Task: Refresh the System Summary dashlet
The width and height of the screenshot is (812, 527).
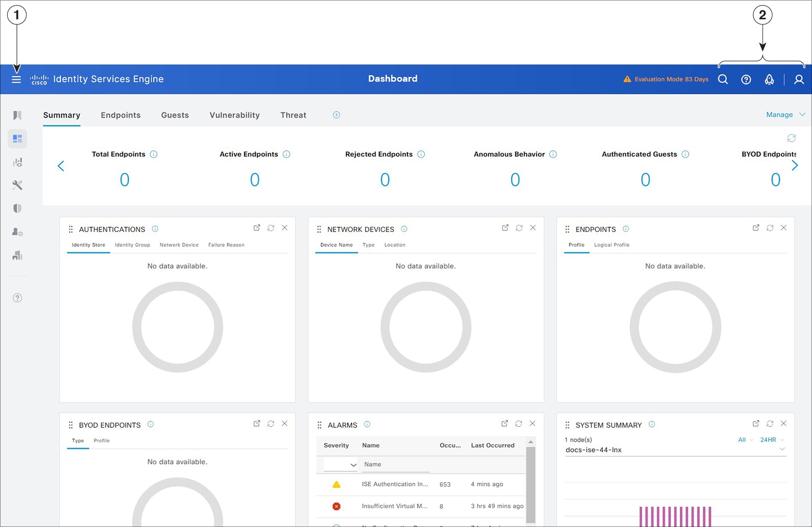Action: click(x=770, y=423)
